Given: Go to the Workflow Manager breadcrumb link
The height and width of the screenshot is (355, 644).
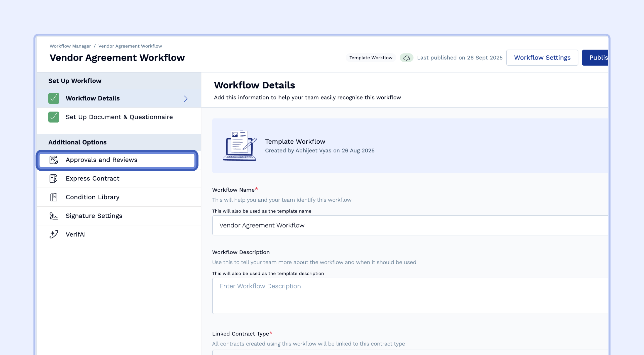Looking at the screenshot, I should (x=70, y=46).
